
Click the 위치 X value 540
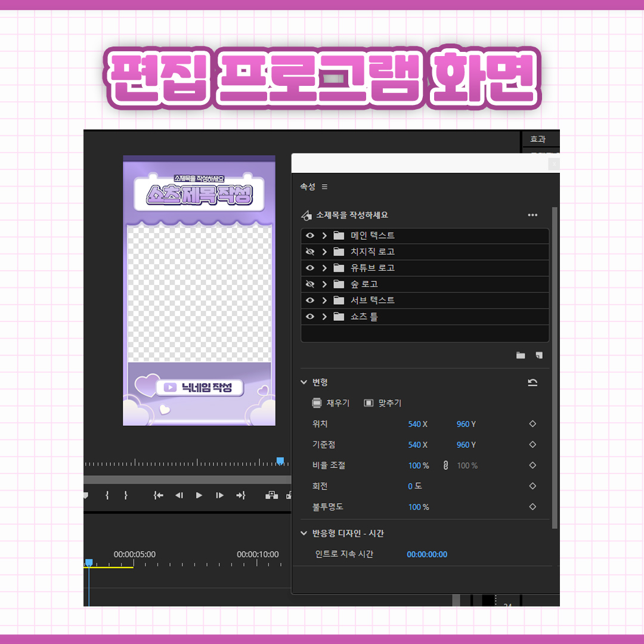(414, 424)
